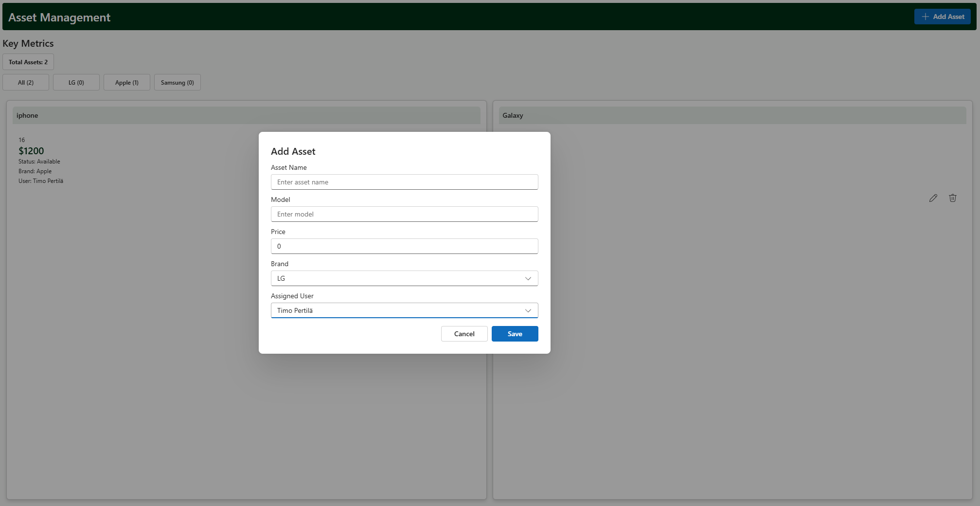Select the Samsung (0) filter
Screen dimensions: 980x506
178,83
